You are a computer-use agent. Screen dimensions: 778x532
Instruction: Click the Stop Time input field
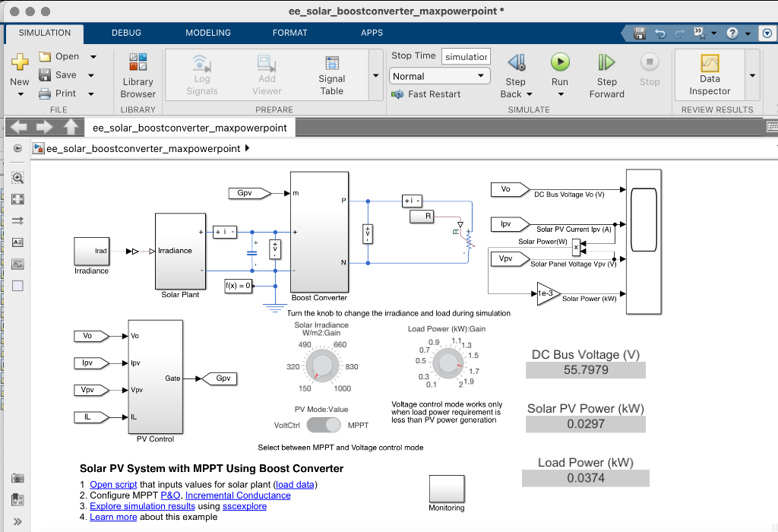(x=466, y=56)
